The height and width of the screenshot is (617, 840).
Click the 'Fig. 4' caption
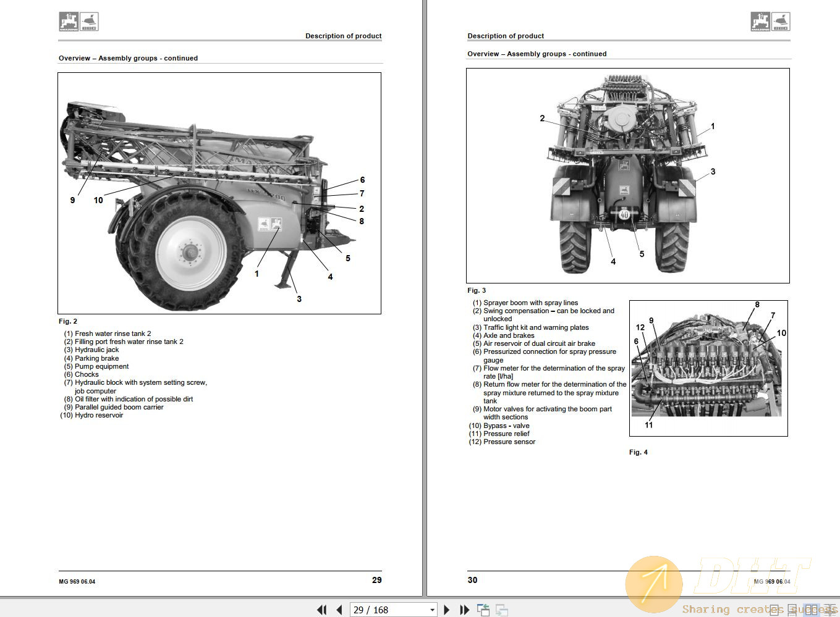pyautogui.click(x=638, y=452)
